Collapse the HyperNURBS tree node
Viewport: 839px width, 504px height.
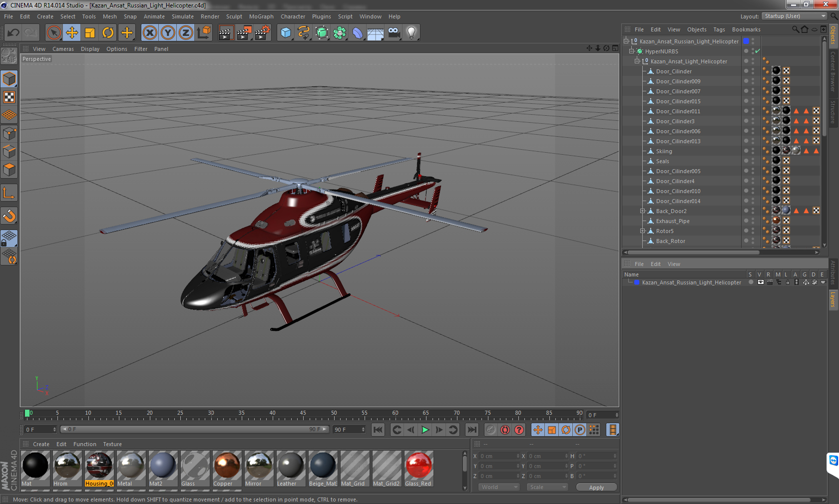(x=631, y=51)
